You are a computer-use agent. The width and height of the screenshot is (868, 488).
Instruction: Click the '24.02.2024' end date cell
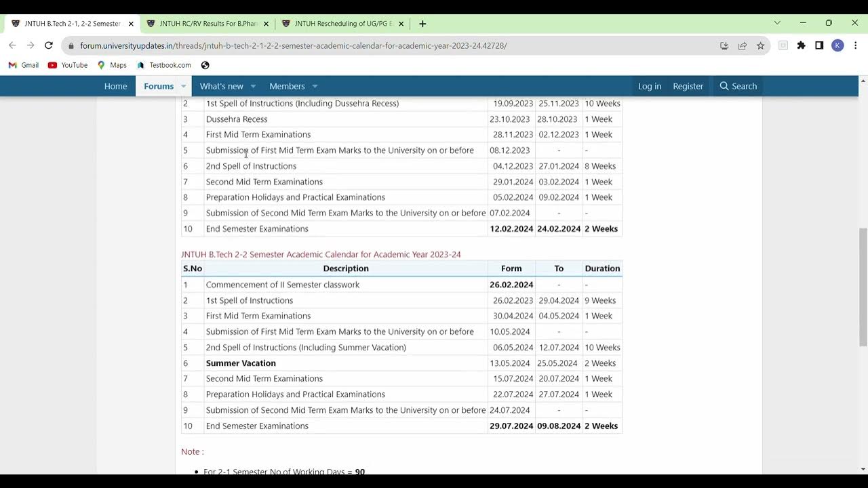click(559, 228)
